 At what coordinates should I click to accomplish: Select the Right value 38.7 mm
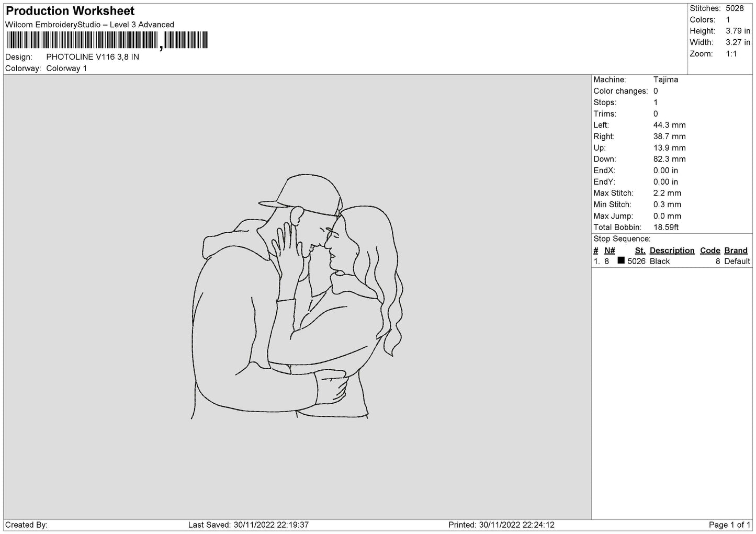click(x=669, y=137)
